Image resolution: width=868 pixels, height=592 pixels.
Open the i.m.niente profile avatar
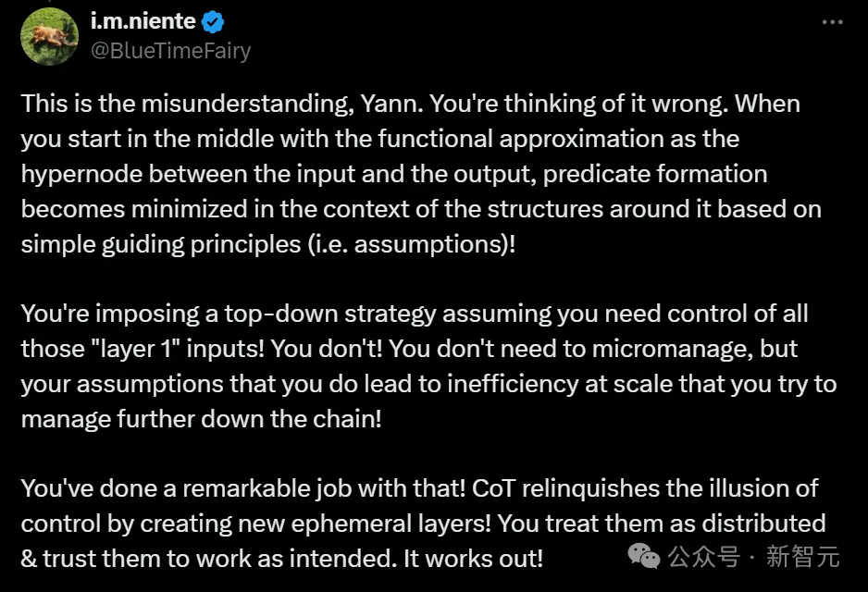pos(49,36)
